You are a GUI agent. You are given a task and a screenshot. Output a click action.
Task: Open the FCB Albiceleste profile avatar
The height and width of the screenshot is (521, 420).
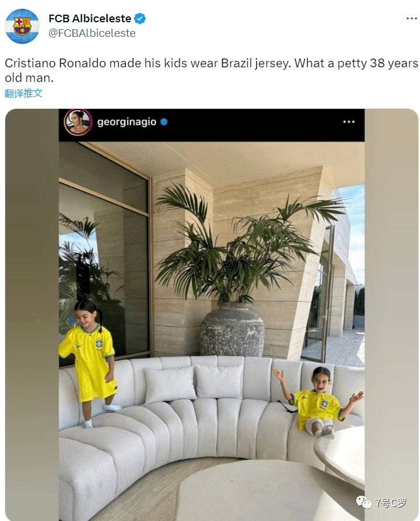coord(22,26)
